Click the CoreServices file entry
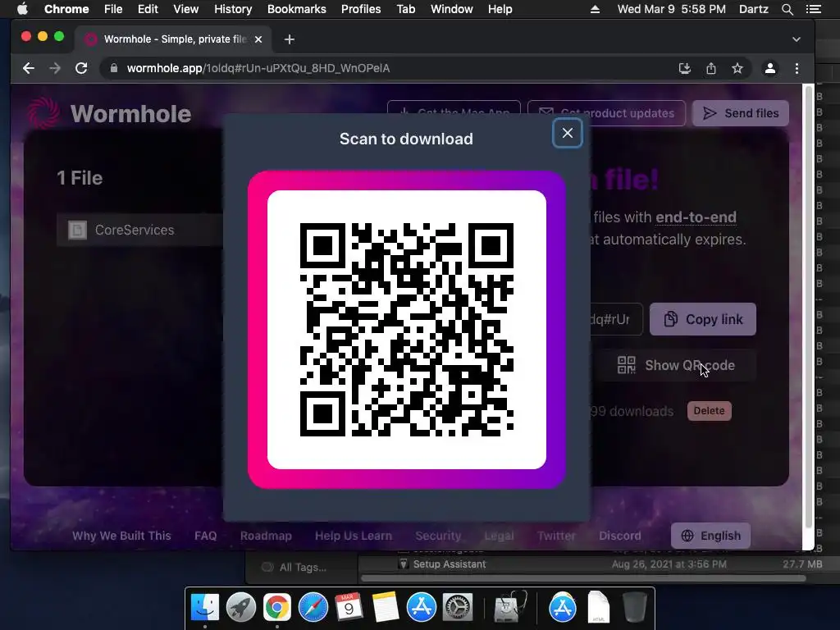840x630 pixels. (x=139, y=230)
